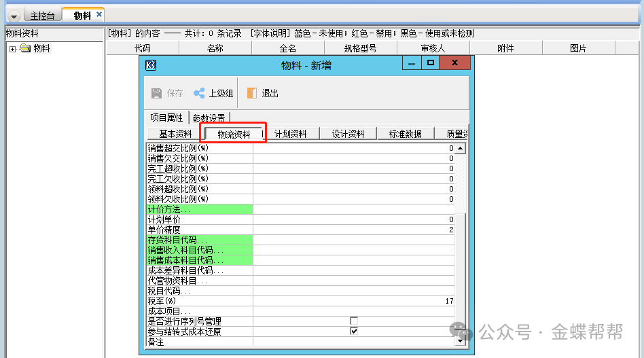Screen dimensions: 644x358
Task: Click the 上级组 button
Action: tap(213, 93)
